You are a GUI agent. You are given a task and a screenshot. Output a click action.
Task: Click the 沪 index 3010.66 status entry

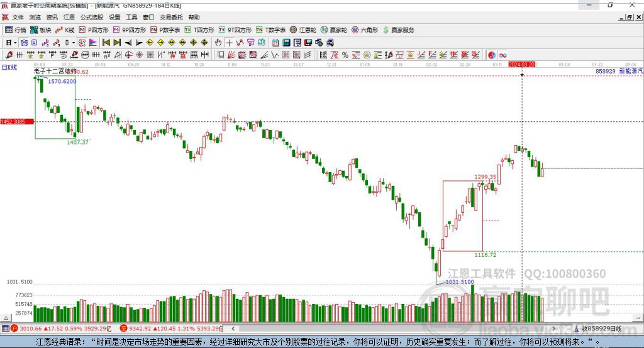coord(61,329)
